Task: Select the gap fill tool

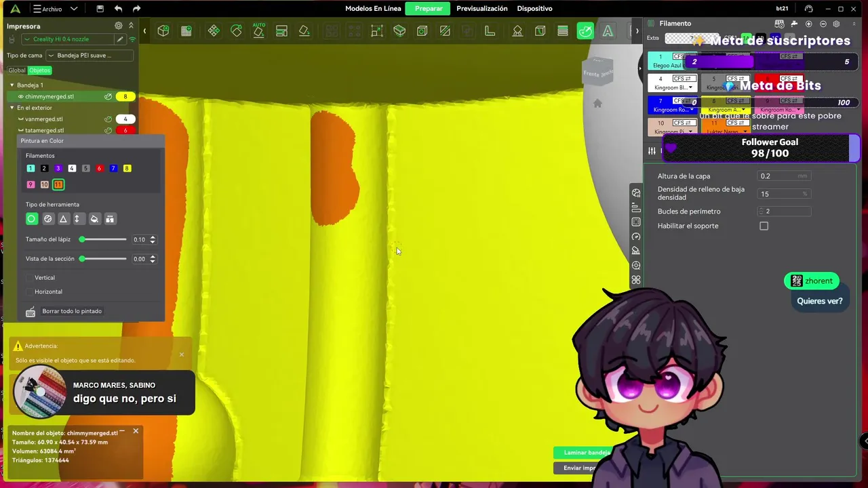Action: (x=110, y=219)
